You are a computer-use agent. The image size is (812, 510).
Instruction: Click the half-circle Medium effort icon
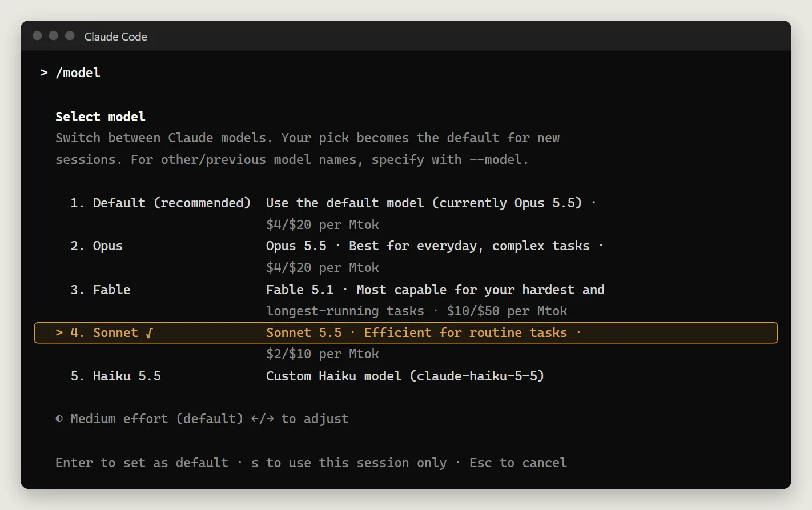coord(59,419)
